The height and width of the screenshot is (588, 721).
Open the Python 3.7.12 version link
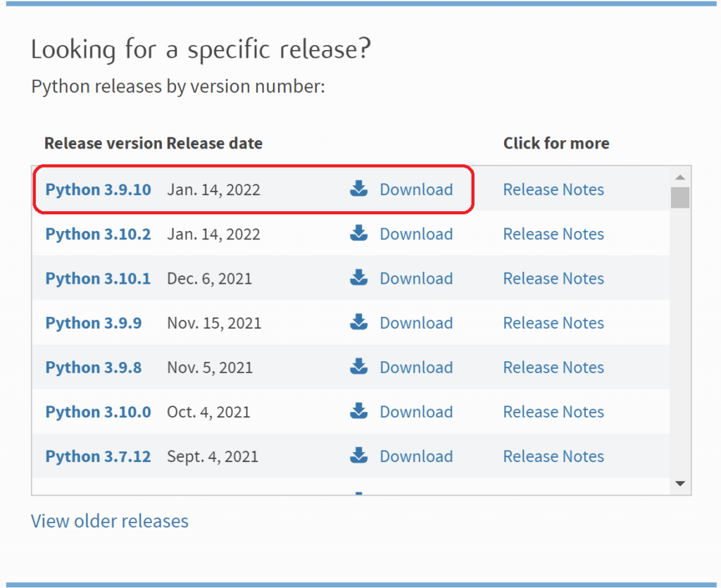pos(98,456)
